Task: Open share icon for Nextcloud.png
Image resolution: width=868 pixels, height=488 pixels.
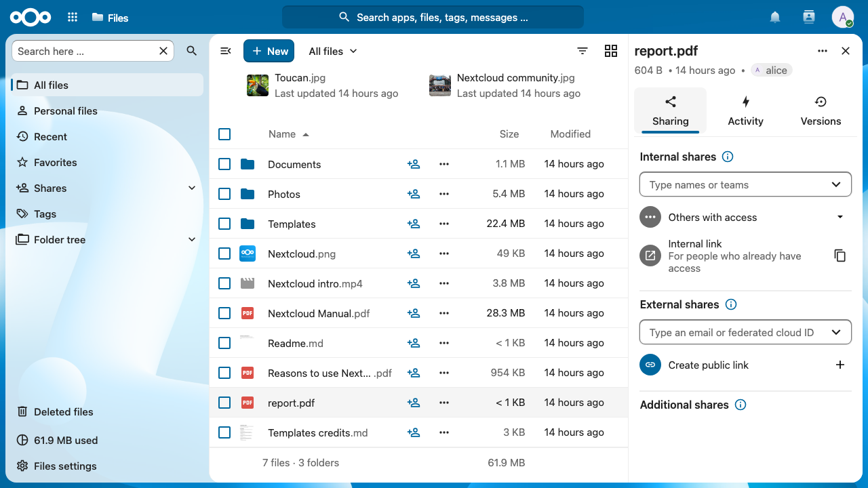Action: point(414,253)
